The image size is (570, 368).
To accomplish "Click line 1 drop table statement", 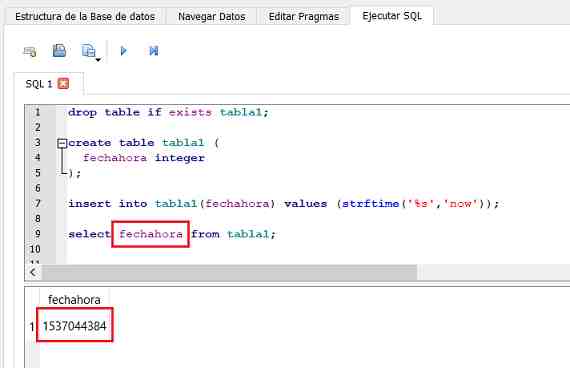I will [168, 112].
